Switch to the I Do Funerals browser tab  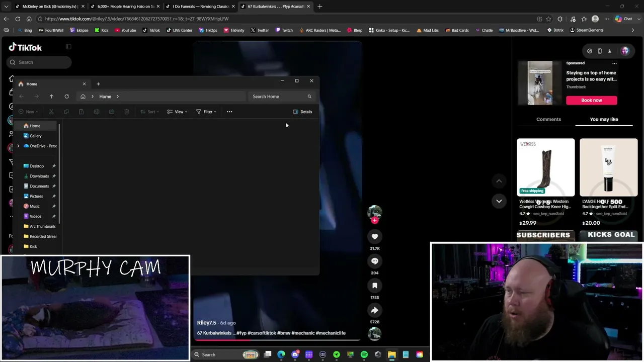200,7
